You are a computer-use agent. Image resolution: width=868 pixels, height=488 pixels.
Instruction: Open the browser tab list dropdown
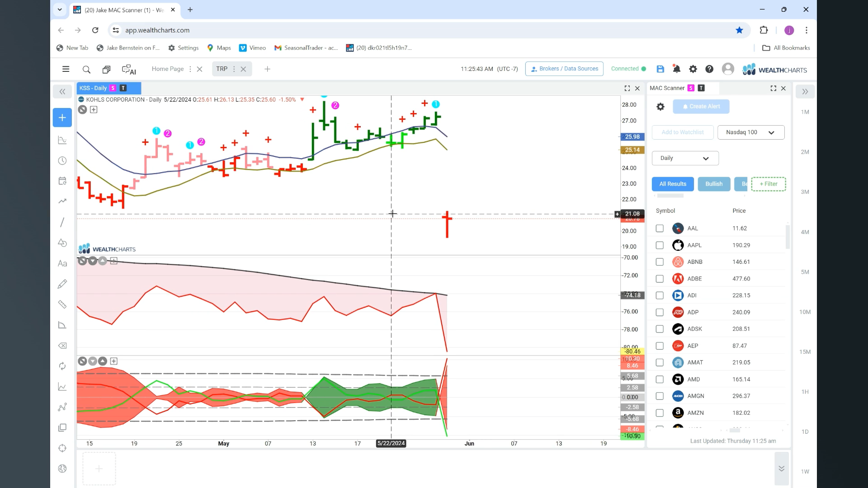(60, 9)
